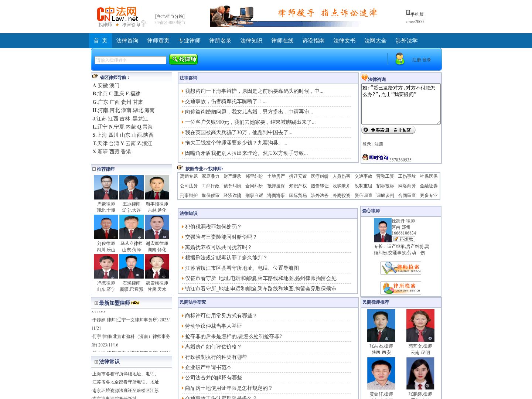Click the 免费咨询 专业解答 submit button
This screenshot has width=532, height=399.
click(388, 130)
